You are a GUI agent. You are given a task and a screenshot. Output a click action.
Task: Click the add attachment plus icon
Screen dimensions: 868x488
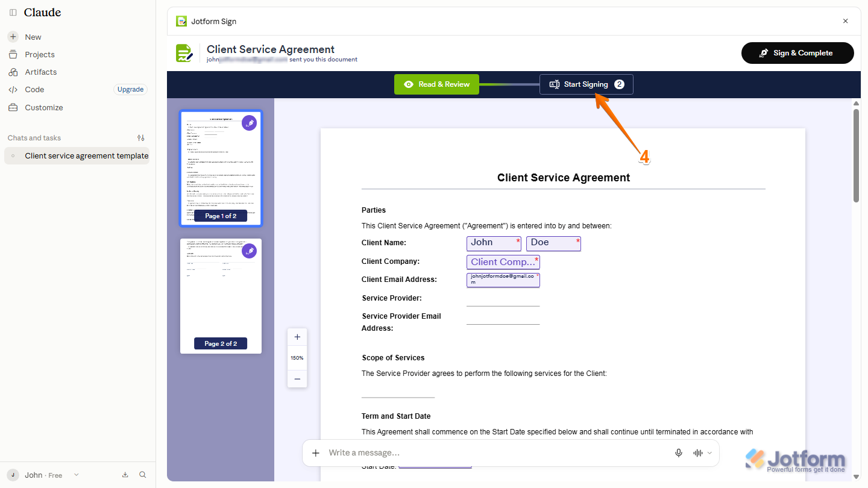click(315, 453)
